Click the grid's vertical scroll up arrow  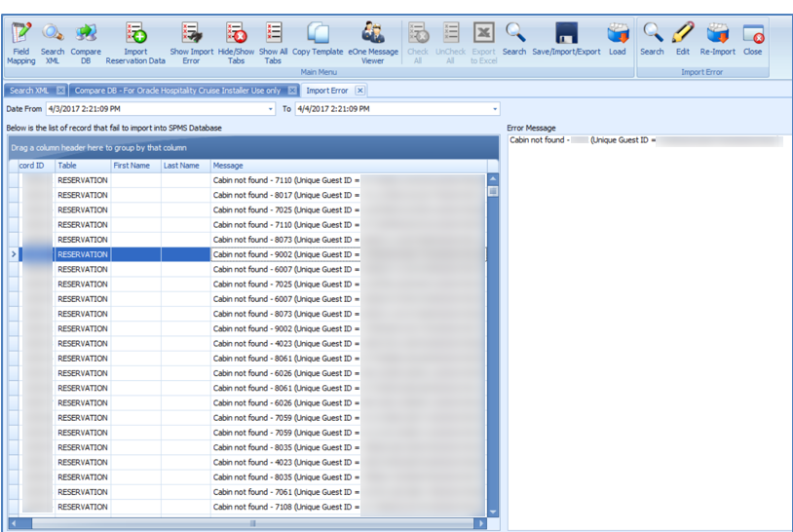click(x=493, y=178)
